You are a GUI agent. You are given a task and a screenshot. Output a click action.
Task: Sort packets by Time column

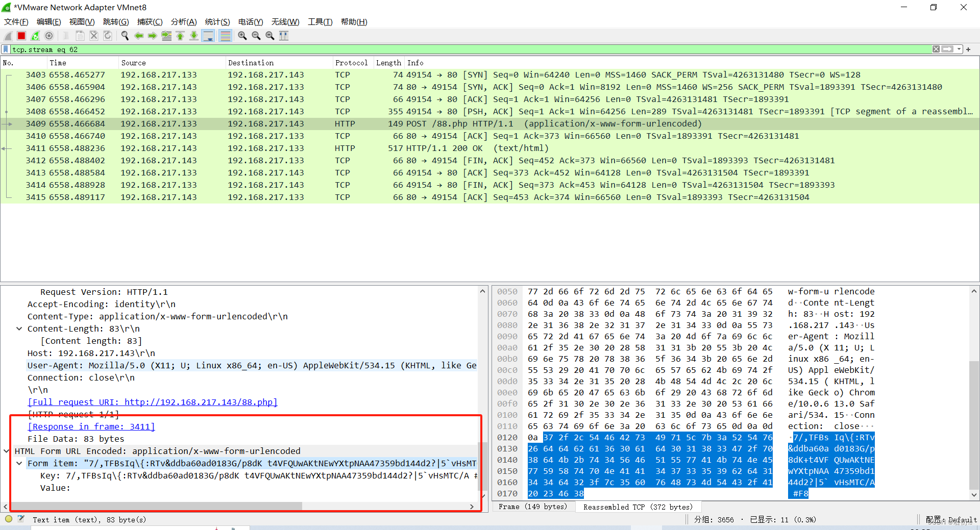pyautogui.click(x=82, y=63)
